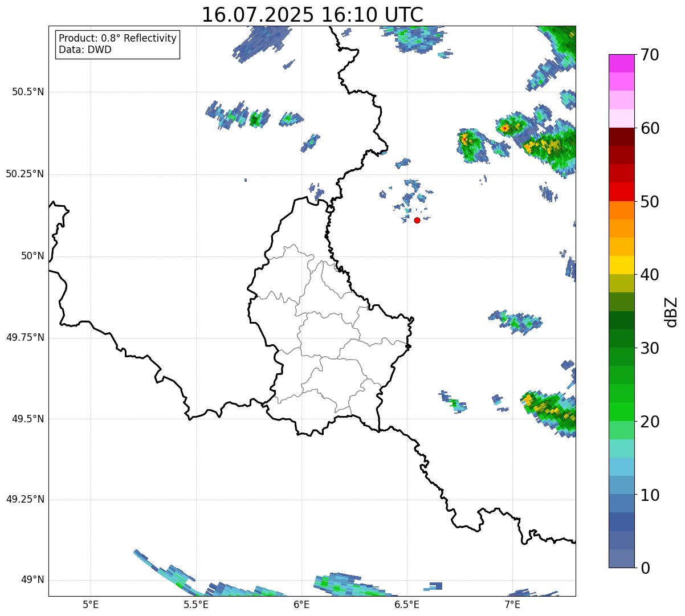Click the 6°E longitude label
Screen dimensions: 685x616
(x=301, y=604)
